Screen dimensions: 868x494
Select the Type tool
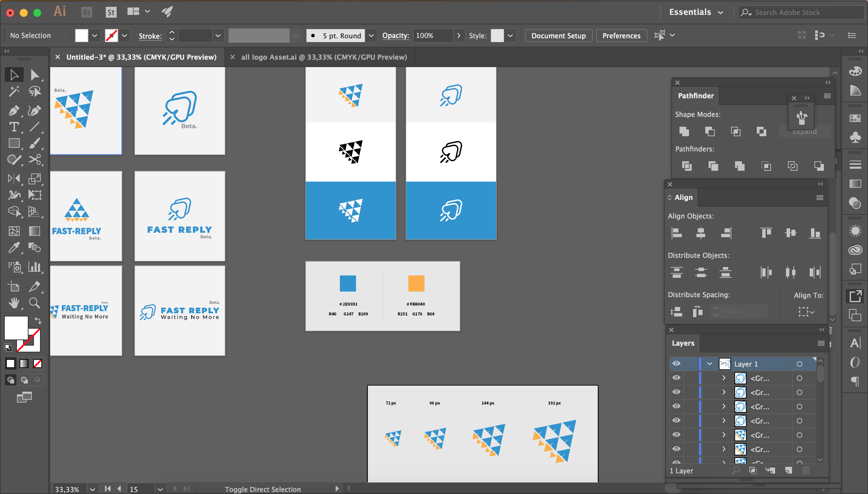click(x=14, y=127)
